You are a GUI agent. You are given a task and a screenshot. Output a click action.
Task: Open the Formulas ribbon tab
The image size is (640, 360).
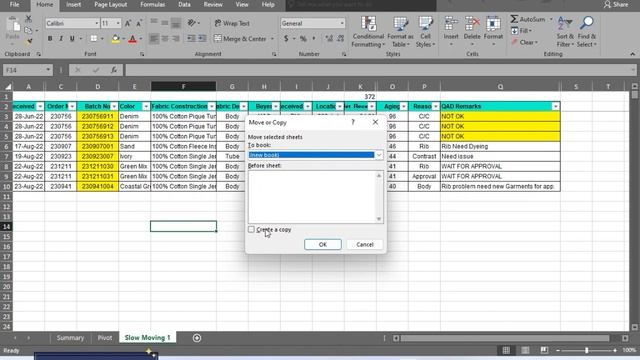click(153, 4)
